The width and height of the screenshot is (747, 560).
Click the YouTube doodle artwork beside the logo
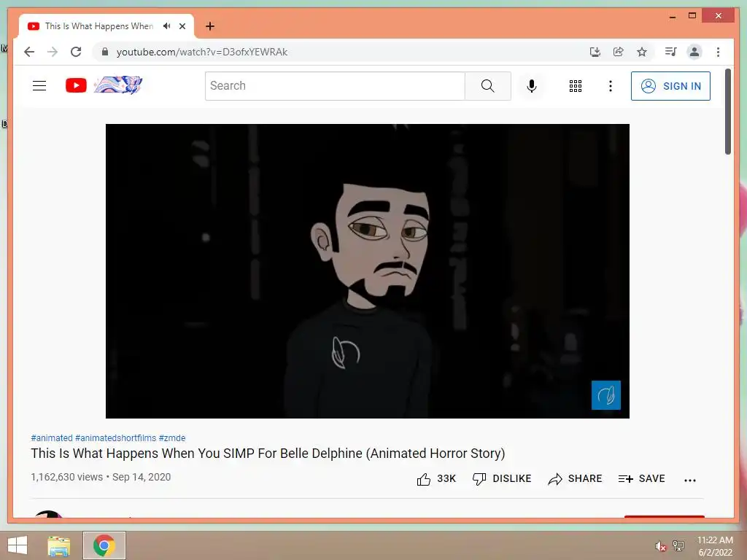coord(118,85)
